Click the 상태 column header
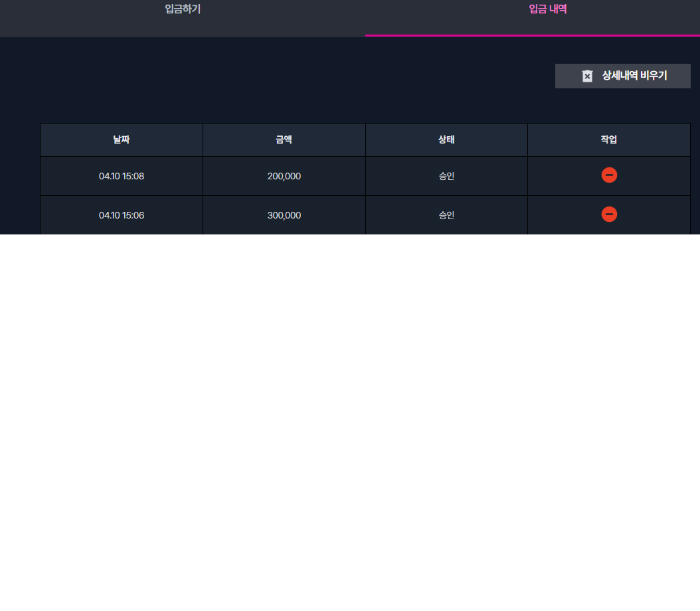Viewport: 700px width, 611px height. 446,139
